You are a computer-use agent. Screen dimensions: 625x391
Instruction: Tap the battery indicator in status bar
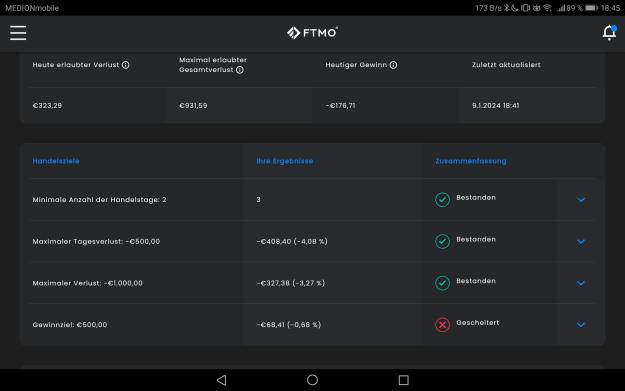coord(592,8)
